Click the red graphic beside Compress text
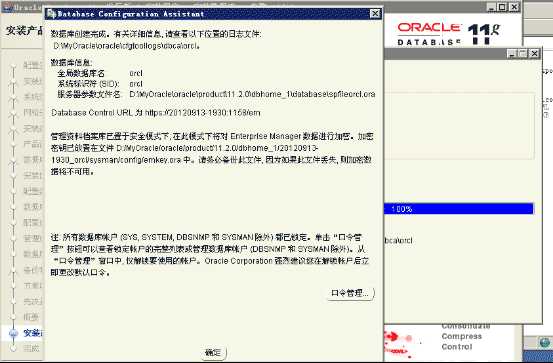553x363 pixels. tap(399, 341)
